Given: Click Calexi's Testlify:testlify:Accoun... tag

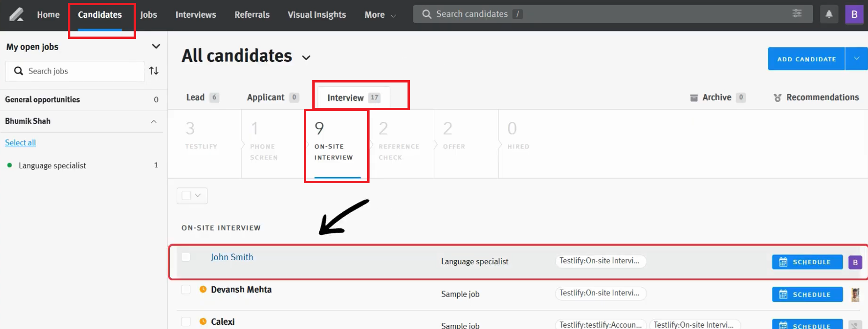Looking at the screenshot, I should 601,325.
